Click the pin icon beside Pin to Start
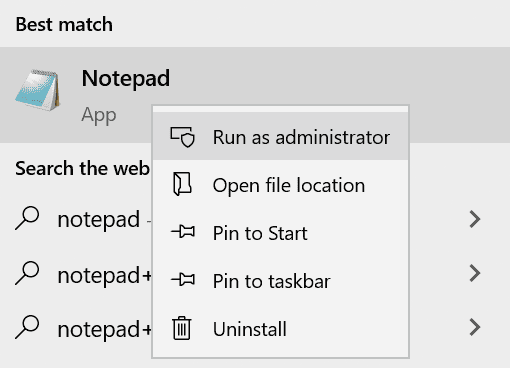This screenshot has width=510, height=368. [x=183, y=232]
